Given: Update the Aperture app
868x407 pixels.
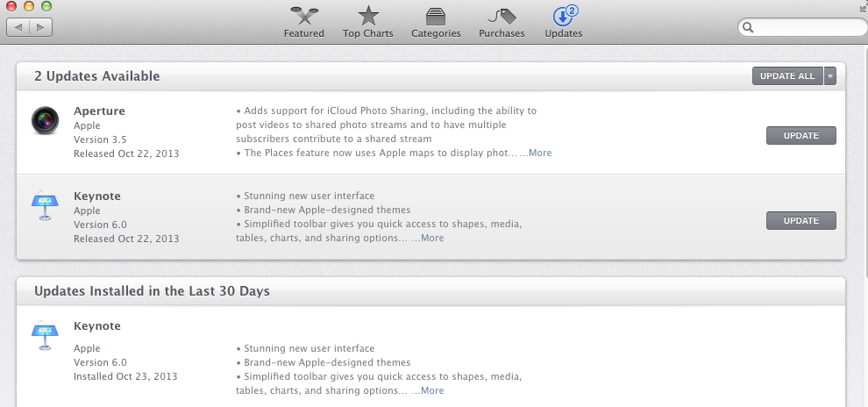Looking at the screenshot, I should pos(801,136).
